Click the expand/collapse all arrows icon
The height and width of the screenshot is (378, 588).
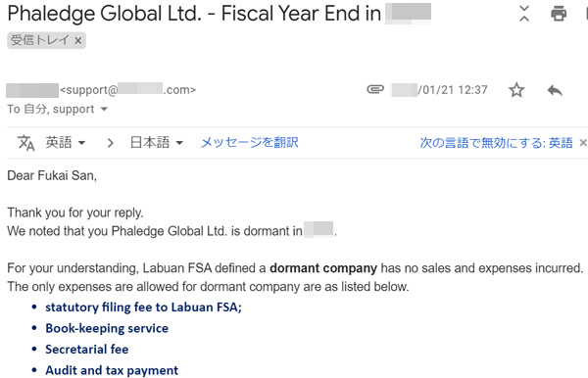(524, 14)
